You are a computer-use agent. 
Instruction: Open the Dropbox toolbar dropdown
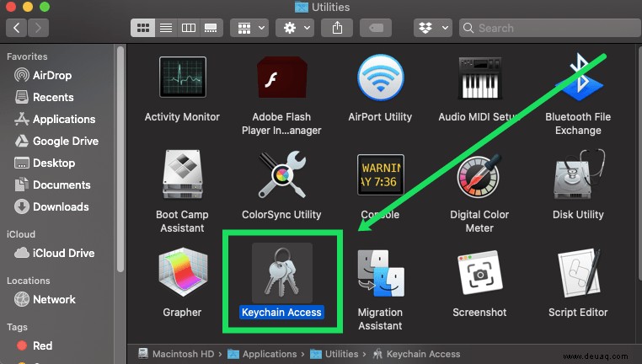tap(433, 28)
